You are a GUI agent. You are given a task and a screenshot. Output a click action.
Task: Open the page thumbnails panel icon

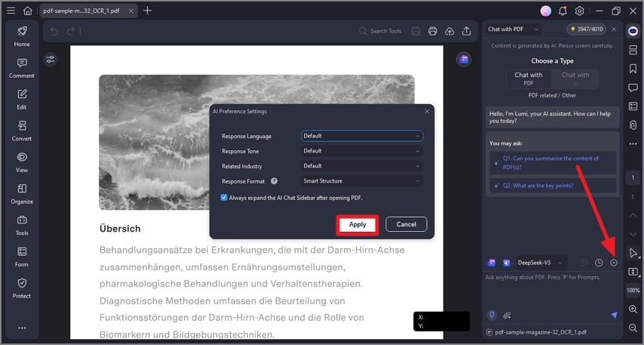pos(633,50)
